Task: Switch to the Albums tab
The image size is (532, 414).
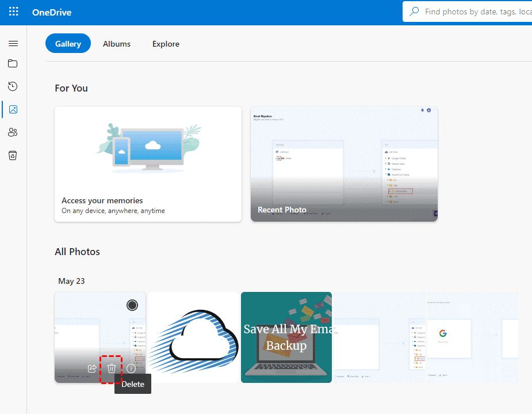Action: [x=117, y=44]
